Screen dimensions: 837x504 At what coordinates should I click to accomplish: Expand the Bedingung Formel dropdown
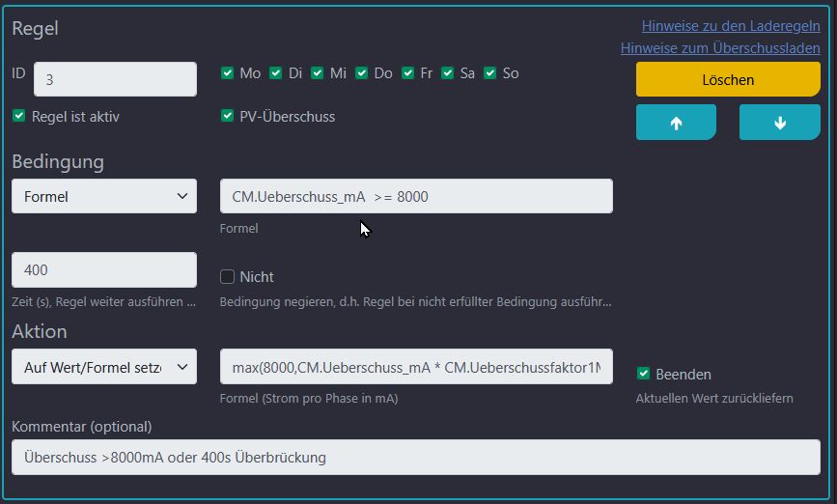coord(104,196)
